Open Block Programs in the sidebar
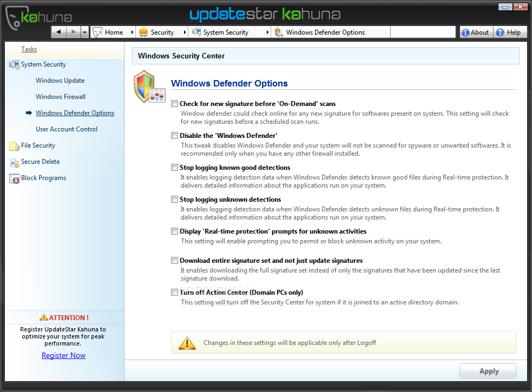The image size is (532, 392). (43, 178)
